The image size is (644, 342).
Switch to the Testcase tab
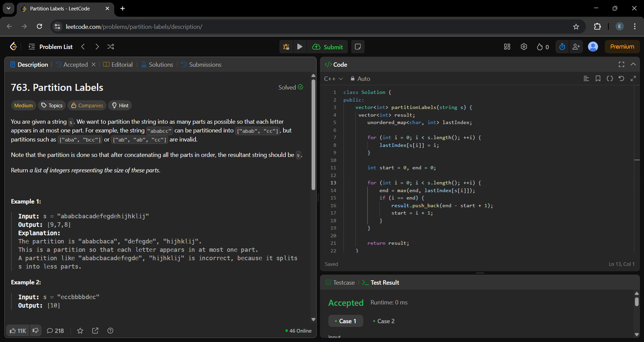[x=340, y=282]
